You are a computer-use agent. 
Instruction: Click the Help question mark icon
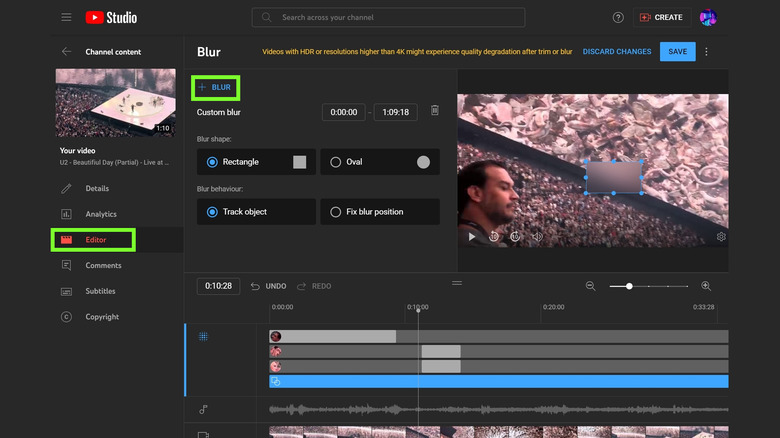(618, 17)
